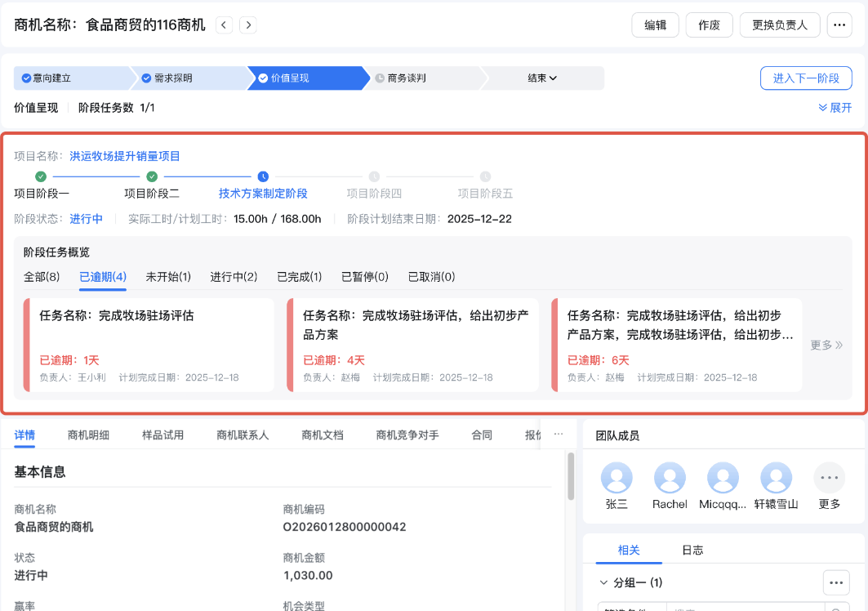Viewport: 868px width, 611px height.
Task: Show more tabs via ellipsis
Action: click(559, 435)
